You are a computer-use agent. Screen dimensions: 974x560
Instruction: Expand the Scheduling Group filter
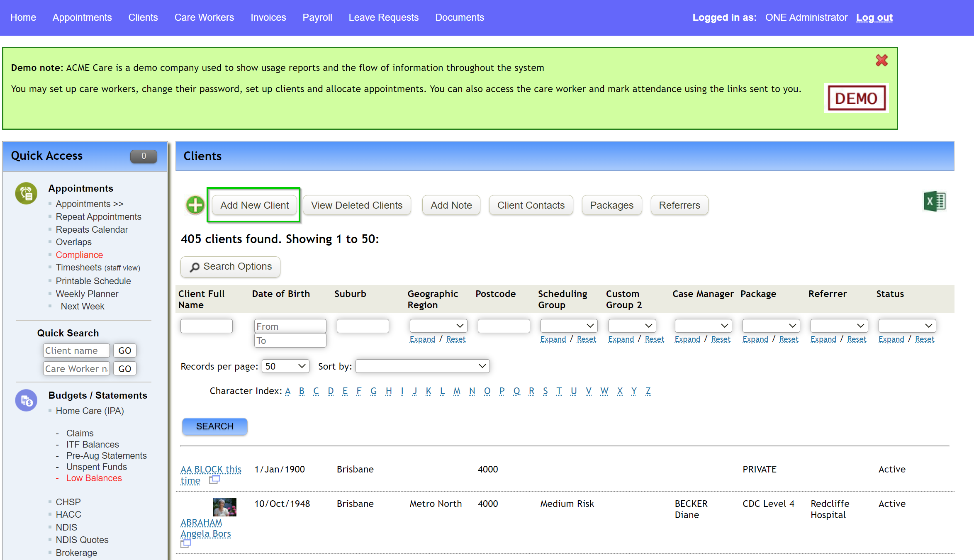553,339
